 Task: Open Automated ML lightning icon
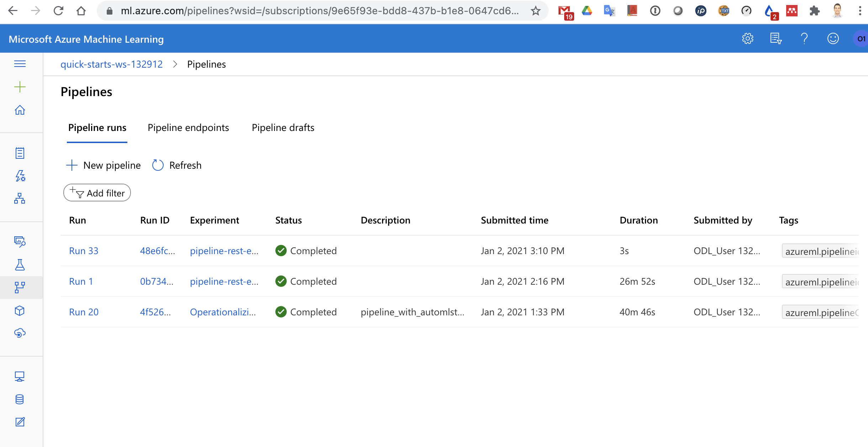tap(20, 176)
